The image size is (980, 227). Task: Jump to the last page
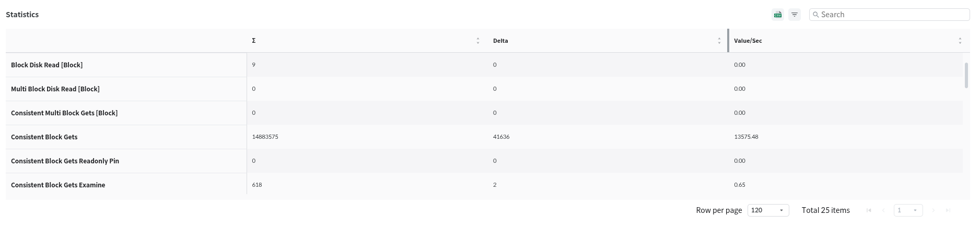(948, 210)
